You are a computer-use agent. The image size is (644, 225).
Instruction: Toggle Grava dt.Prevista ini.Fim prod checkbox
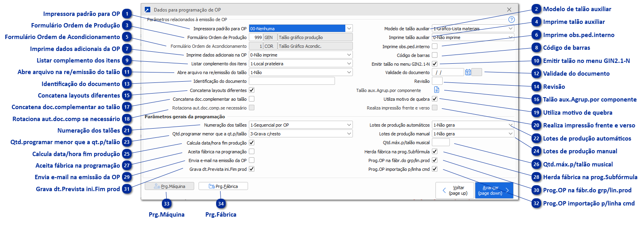[252, 169]
